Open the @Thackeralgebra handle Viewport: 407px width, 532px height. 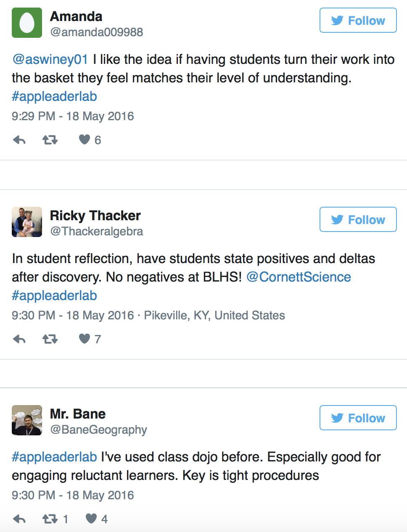[x=97, y=232]
